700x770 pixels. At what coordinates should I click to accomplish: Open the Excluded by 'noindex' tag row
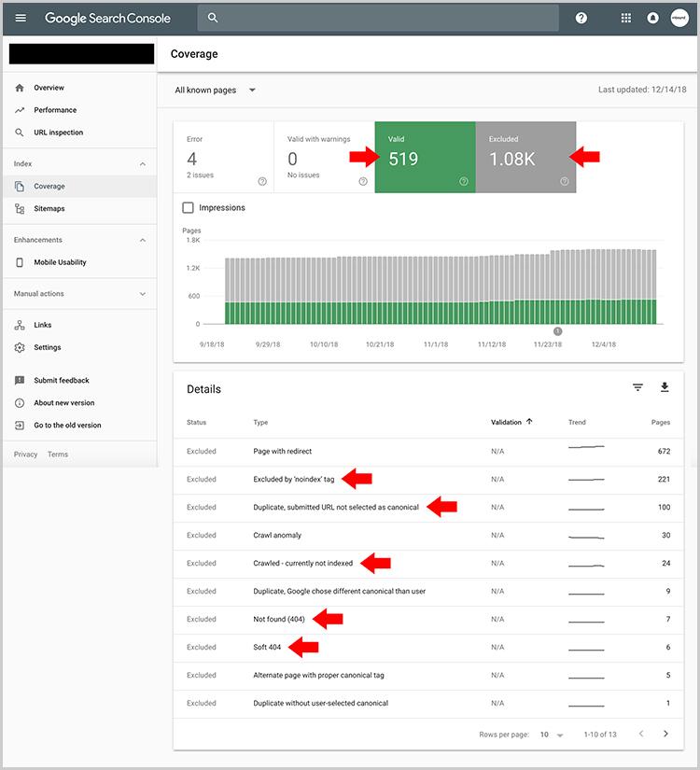[428, 480]
